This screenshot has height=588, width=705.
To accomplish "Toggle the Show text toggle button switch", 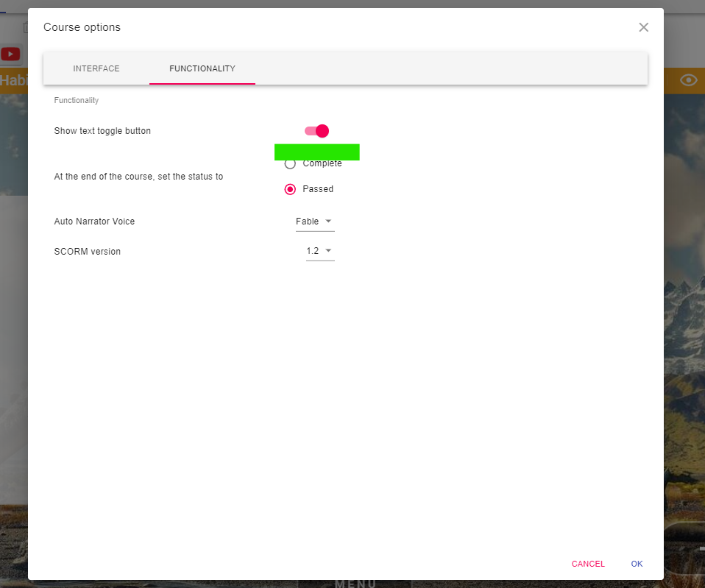I will click(317, 131).
